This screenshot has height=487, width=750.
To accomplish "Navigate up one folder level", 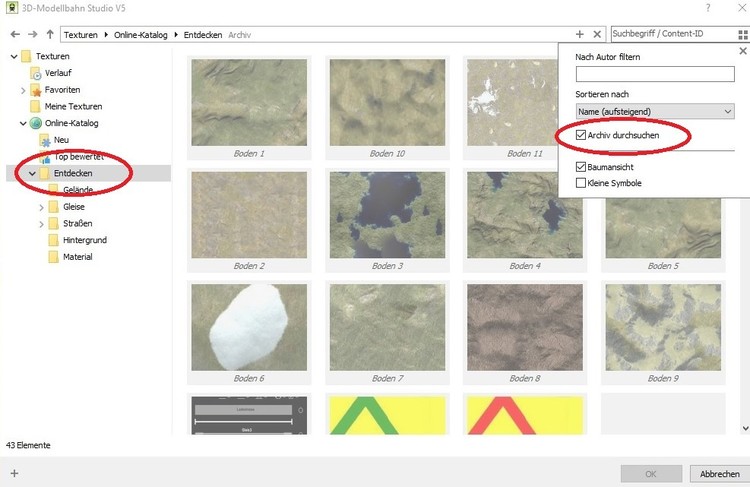I will click(50, 34).
